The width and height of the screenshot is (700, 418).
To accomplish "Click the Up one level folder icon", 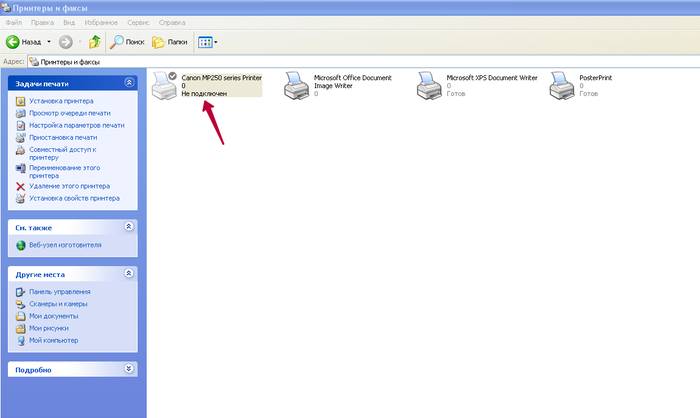I will (94, 42).
